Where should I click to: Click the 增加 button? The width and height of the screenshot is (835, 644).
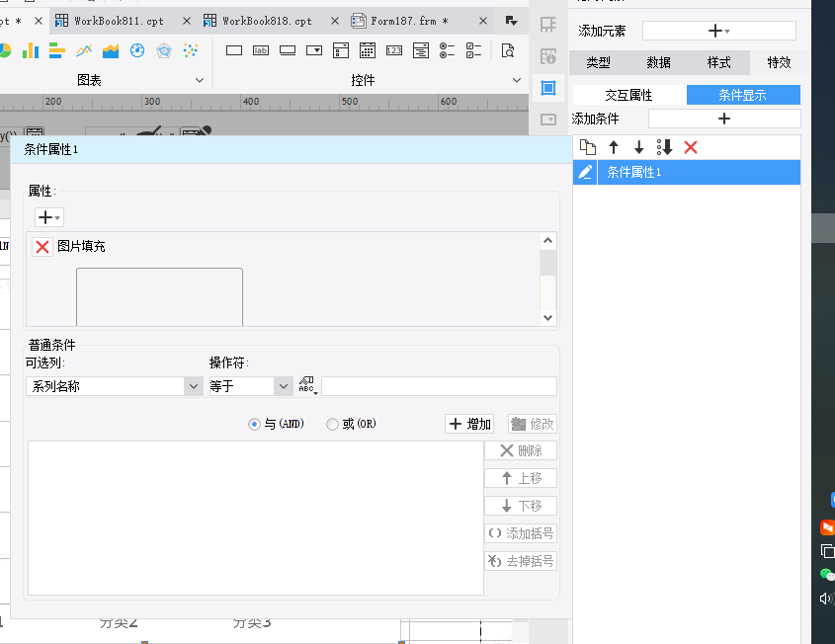469,424
